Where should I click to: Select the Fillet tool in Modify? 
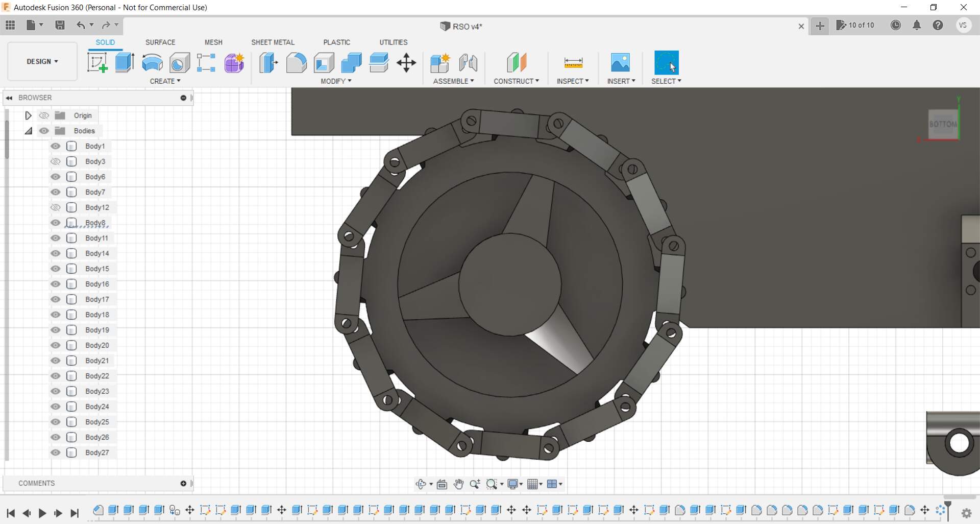click(296, 63)
